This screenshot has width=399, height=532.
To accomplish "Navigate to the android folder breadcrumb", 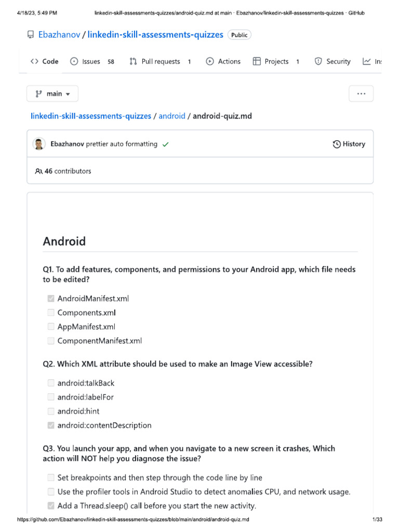I will (172, 116).
